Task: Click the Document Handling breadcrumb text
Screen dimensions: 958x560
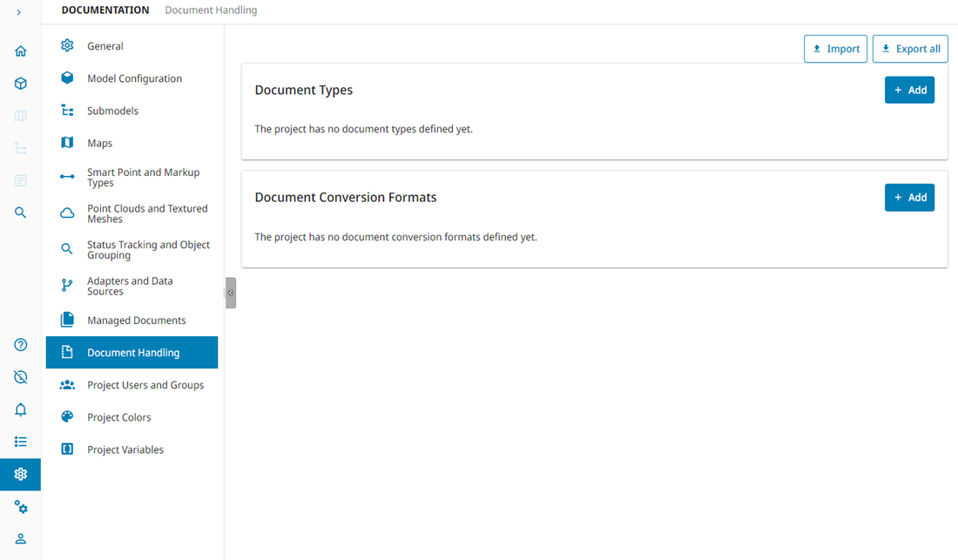Action: (x=211, y=10)
